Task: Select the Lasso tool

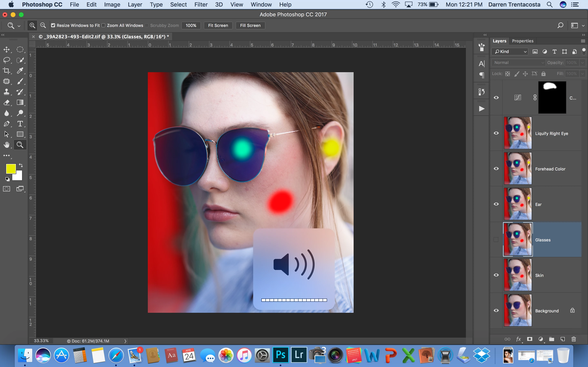Action: coord(7,60)
